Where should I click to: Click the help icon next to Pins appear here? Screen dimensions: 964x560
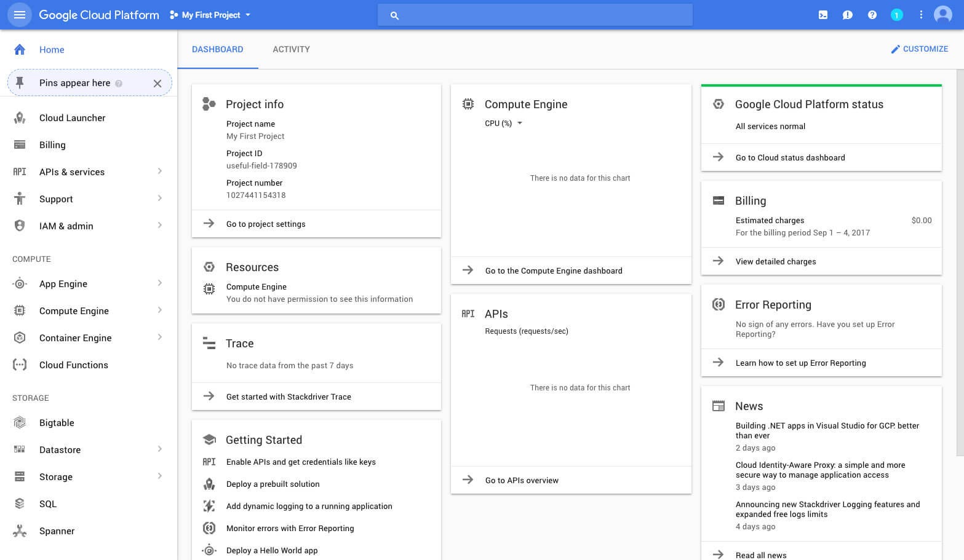[x=119, y=83]
